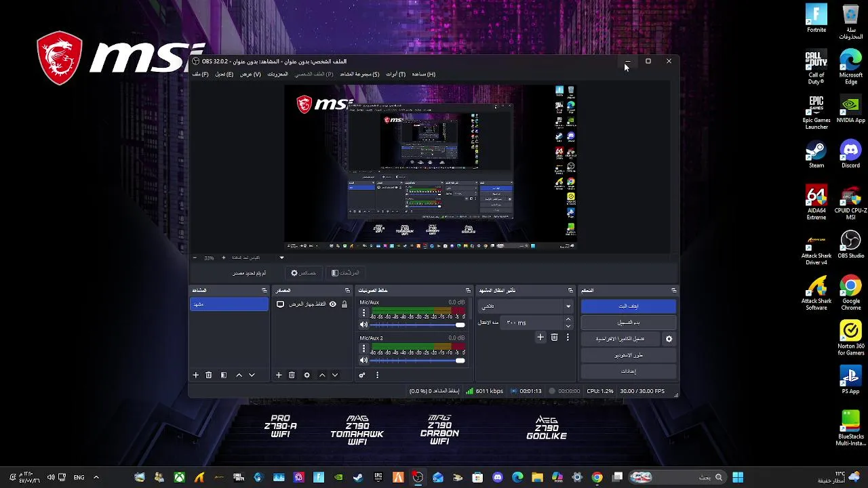This screenshot has width=868, height=488.
Task: Add a new scene with the plus icon
Action: tap(195, 375)
